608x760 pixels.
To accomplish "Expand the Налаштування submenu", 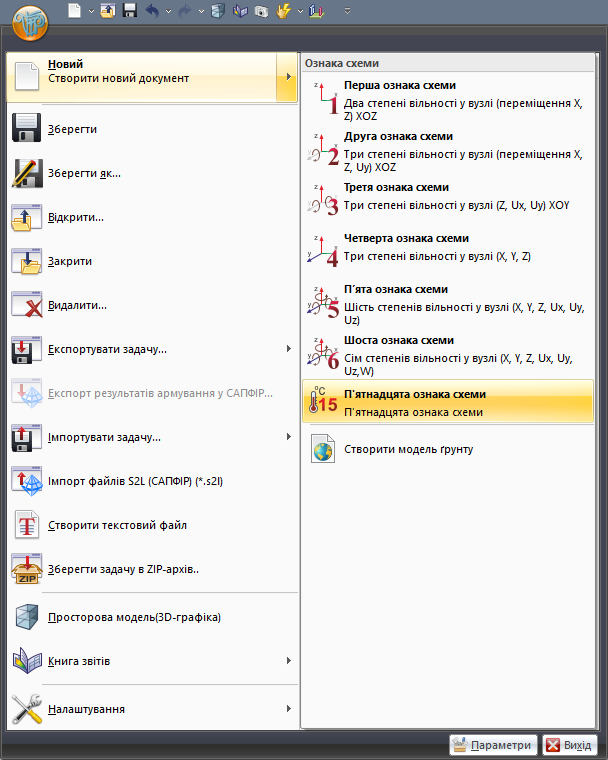I will coord(288,709).
